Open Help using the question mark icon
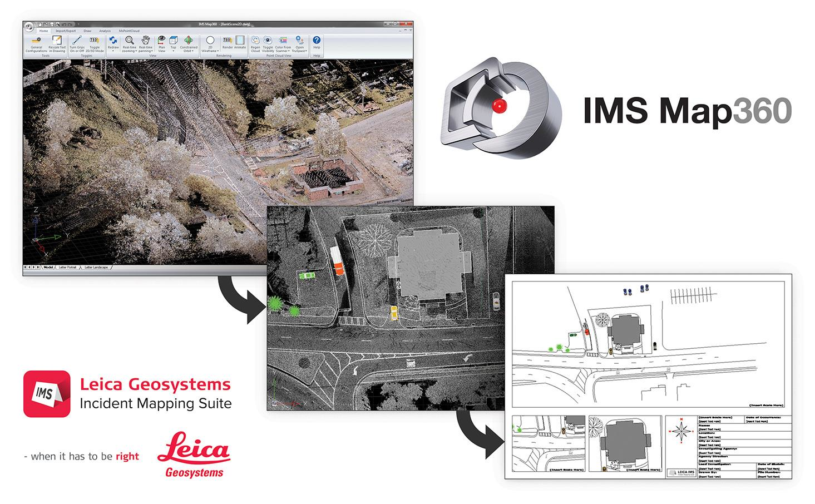 pos(317,40)
